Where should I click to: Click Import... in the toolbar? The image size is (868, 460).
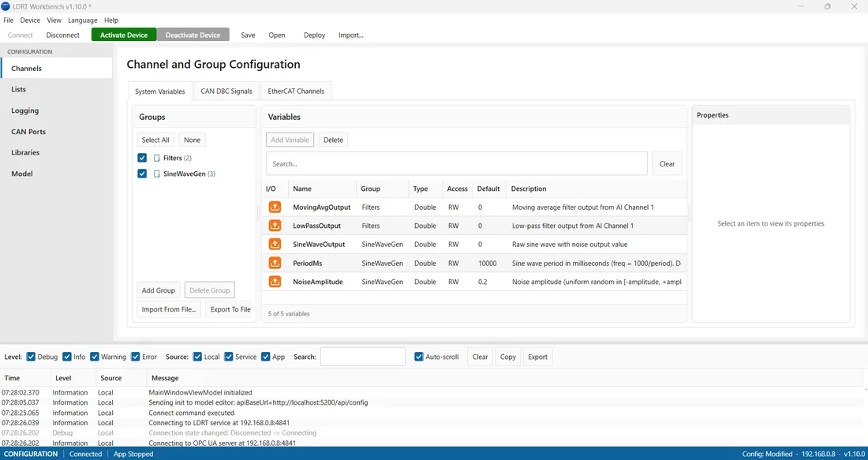coord(351,35)
